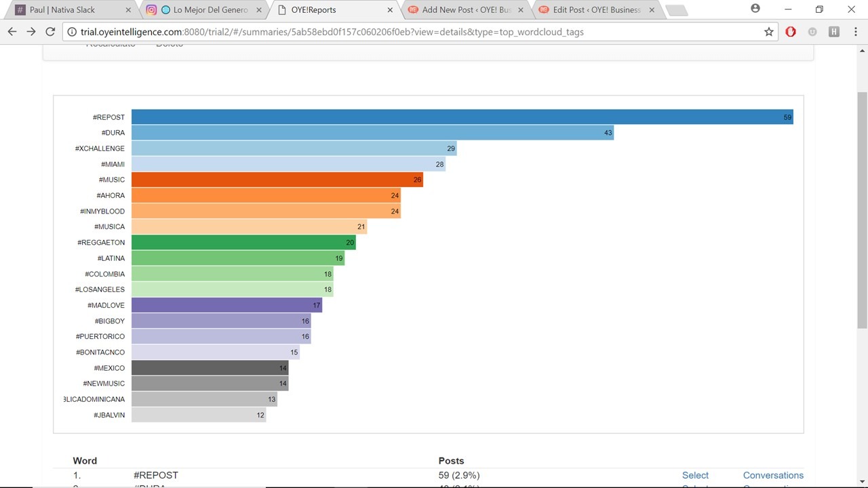Click the #REPOST blue bar

point(461,117)
